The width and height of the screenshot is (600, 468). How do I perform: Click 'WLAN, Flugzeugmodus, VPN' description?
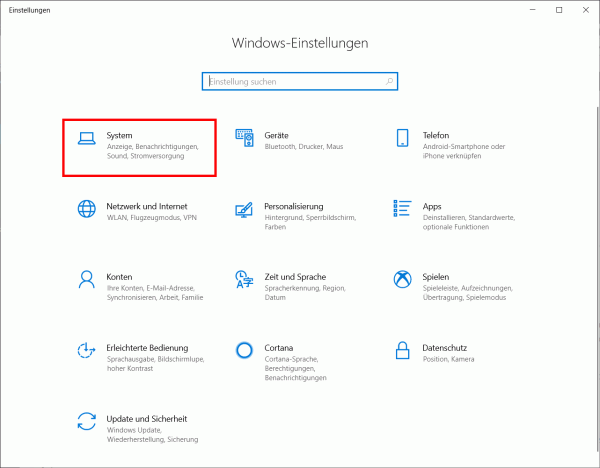tap(152, 217)
